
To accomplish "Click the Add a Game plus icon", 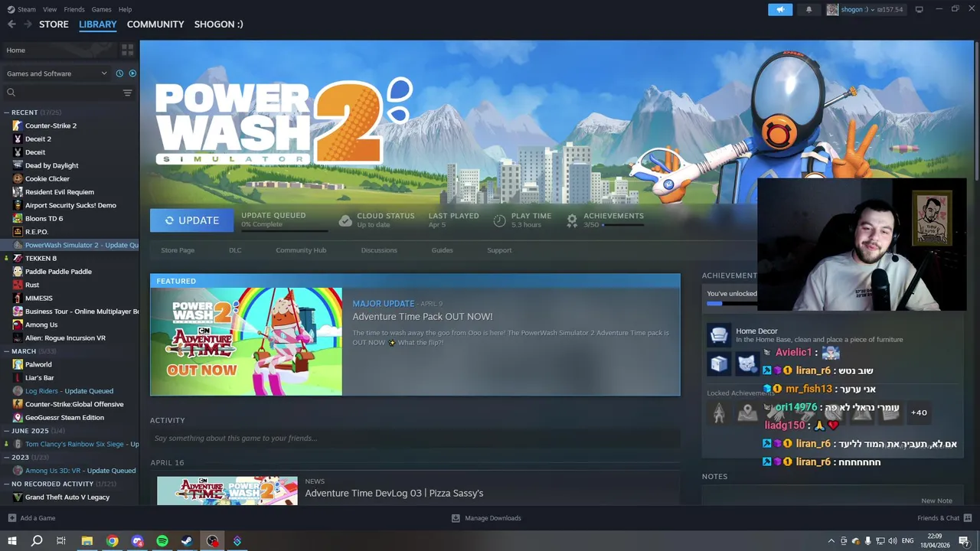I will [11, 518].
